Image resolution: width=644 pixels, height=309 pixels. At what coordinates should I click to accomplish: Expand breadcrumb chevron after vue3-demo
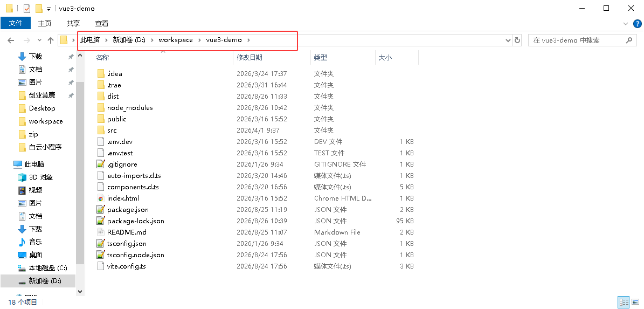tap(248, 40)
